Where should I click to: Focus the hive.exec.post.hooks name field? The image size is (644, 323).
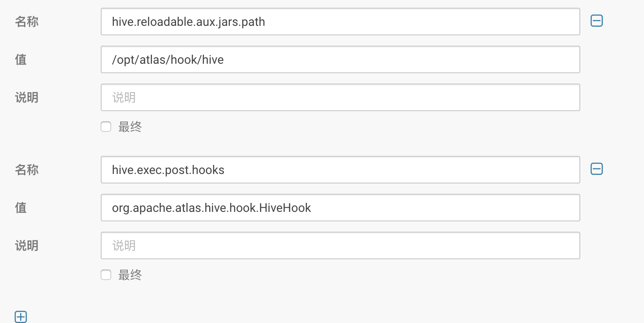pos(340,170)
